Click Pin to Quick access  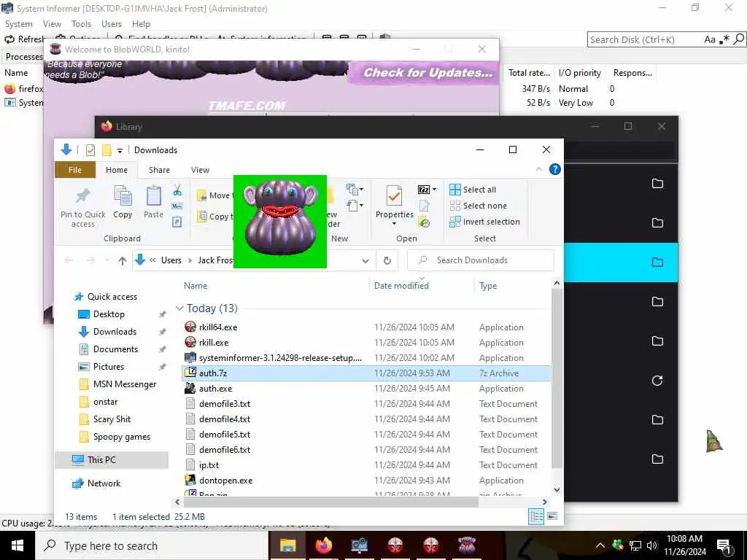(83, 205)
